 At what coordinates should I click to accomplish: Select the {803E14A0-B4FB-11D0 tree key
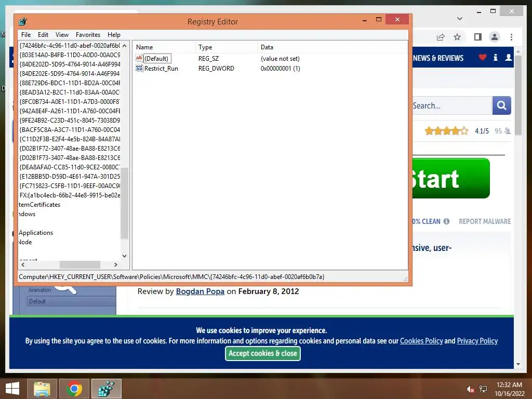70,55
